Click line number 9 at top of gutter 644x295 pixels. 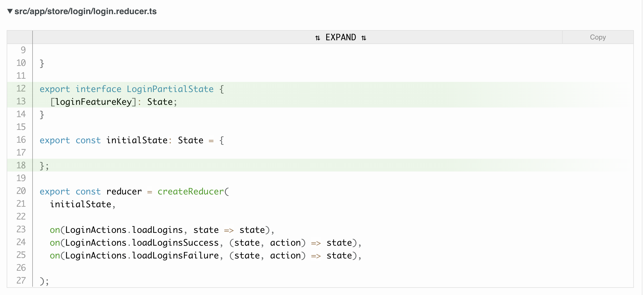coord(23,50)
